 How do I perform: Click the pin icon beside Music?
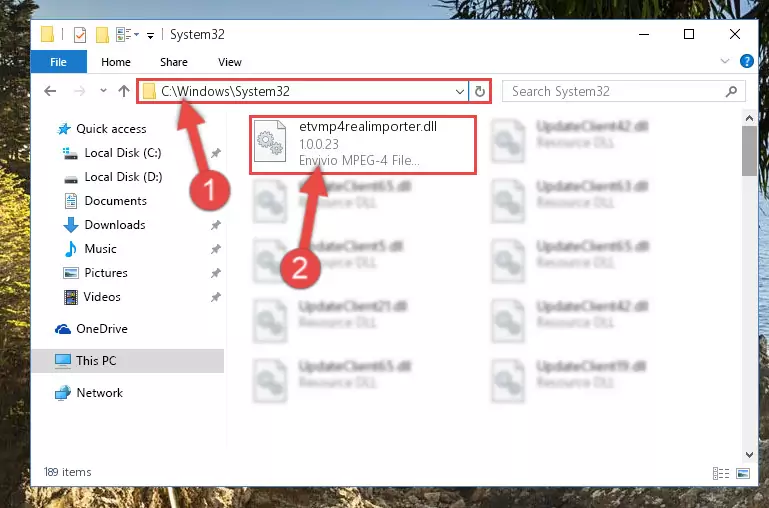pos(215,250)
